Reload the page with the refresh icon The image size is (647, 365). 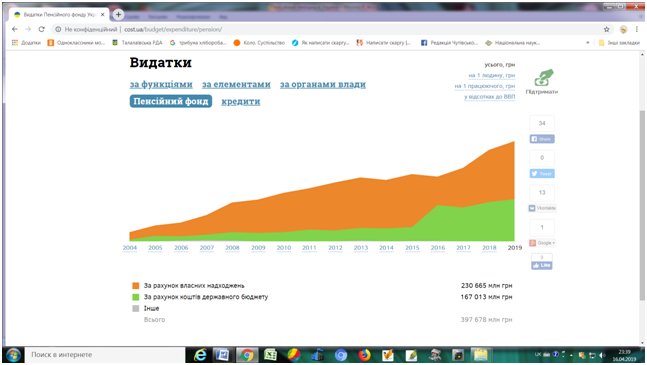(x=41, y=29)
